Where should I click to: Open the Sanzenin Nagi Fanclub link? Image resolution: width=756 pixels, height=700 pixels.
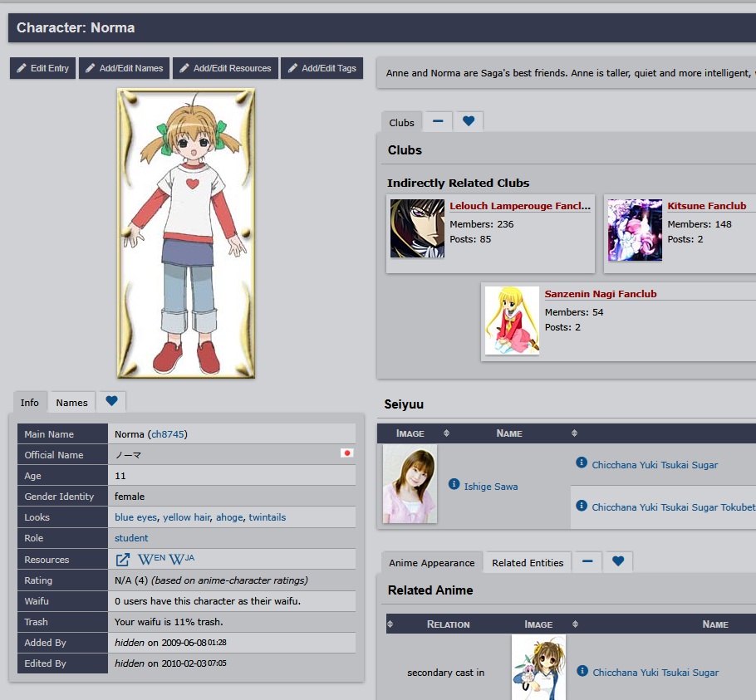pos(601,294)
